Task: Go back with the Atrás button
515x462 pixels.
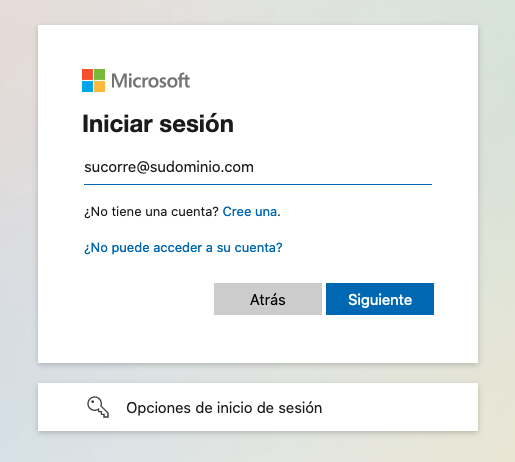Action: click(x=268, y=299)
